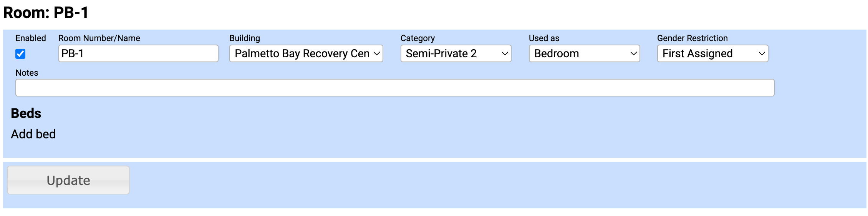
Task: Click the Room Number/Name input containing PB-1
Action: 138,53
